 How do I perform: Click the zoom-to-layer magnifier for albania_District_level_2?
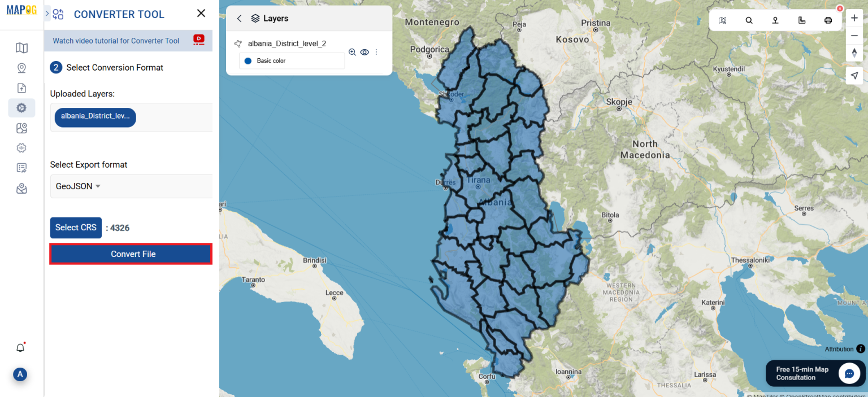[352, 52]
